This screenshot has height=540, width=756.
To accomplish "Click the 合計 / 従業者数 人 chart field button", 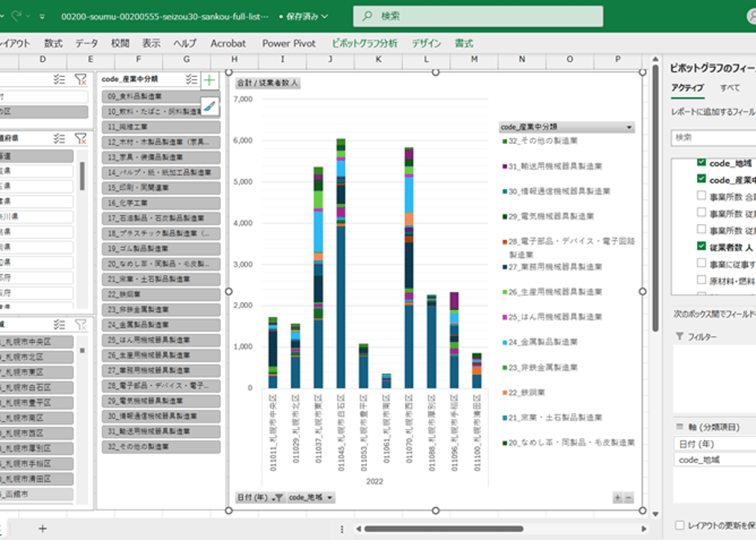I will [268, 83].
